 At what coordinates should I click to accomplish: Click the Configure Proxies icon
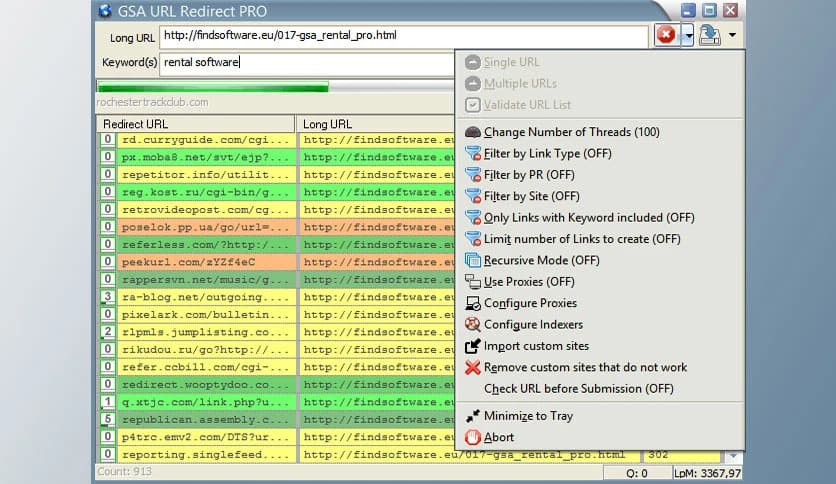[472, 303]
